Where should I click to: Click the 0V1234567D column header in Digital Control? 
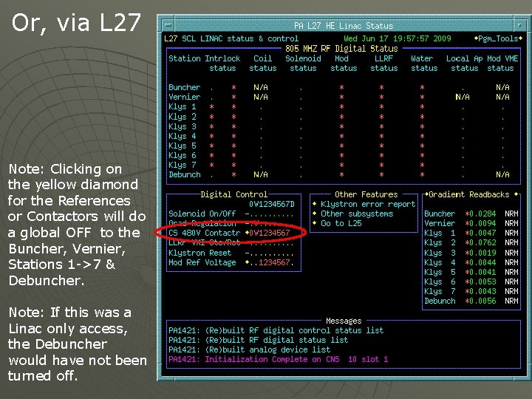tap(272, 204)
